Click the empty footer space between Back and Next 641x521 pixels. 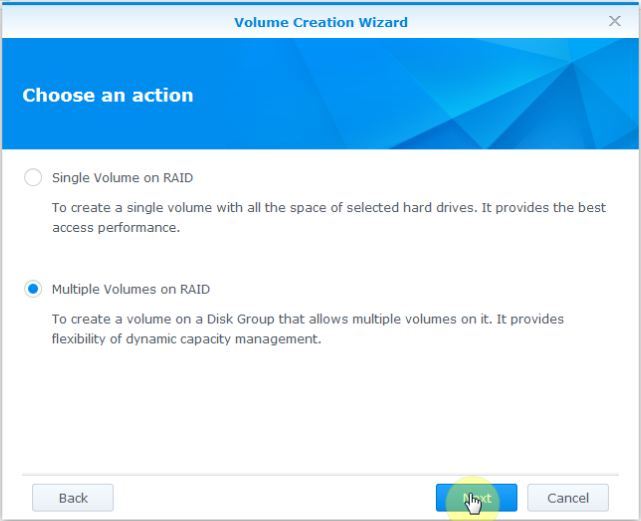pos(270,497)
